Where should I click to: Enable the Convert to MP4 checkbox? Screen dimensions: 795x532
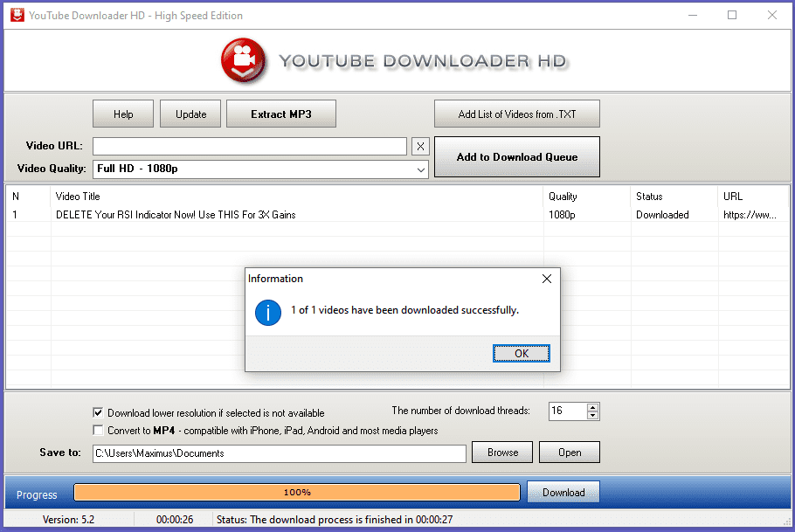pos(98,431)
